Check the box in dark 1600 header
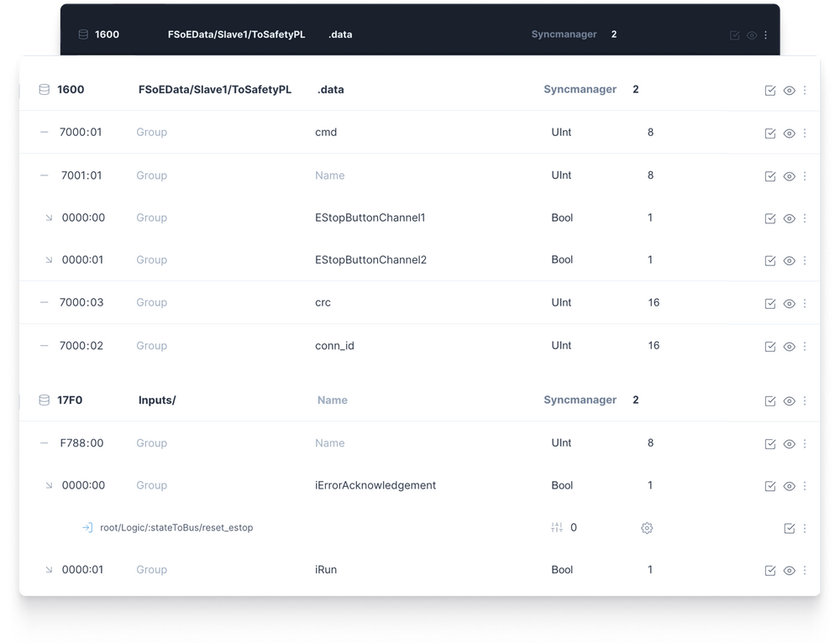The height and width of the screenshot is (643, 840). (735, 35)
